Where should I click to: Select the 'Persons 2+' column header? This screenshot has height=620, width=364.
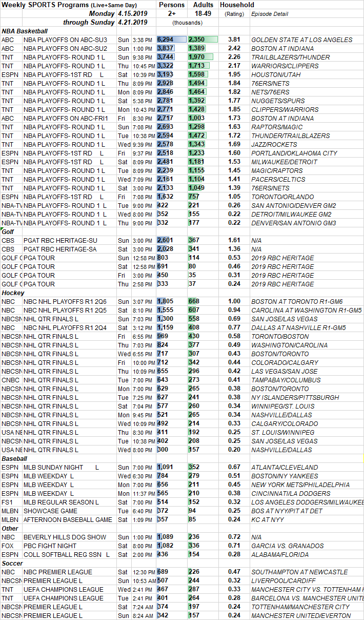click(172, 9)
